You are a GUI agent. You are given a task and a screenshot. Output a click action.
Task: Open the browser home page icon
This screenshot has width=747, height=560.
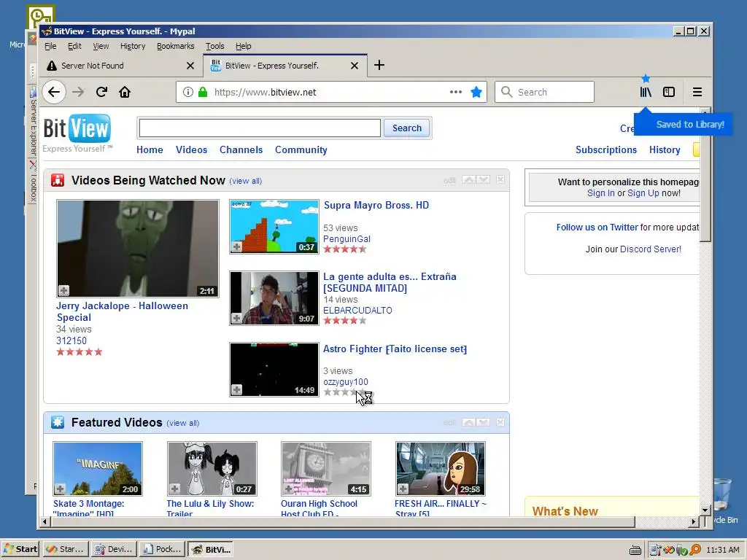(125, 92)
